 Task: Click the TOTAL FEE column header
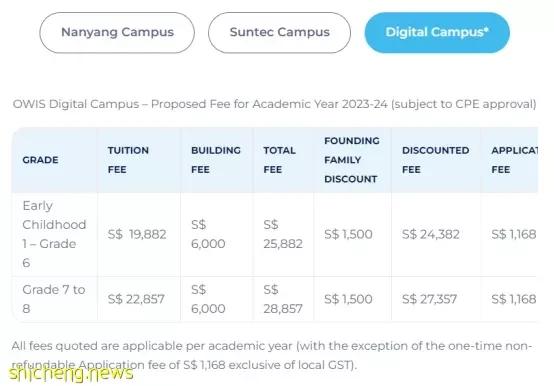[279, 160]
